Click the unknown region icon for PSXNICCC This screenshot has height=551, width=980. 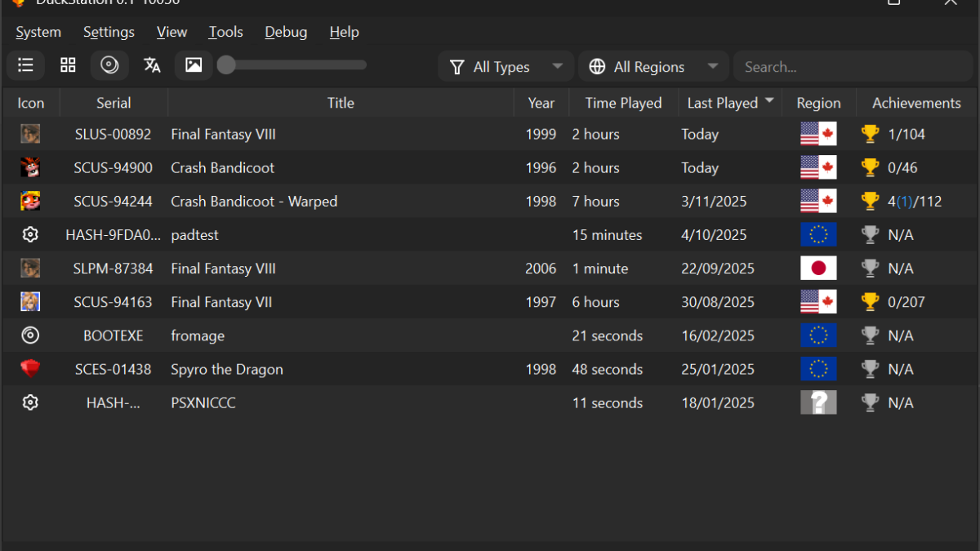coord(818,402)
